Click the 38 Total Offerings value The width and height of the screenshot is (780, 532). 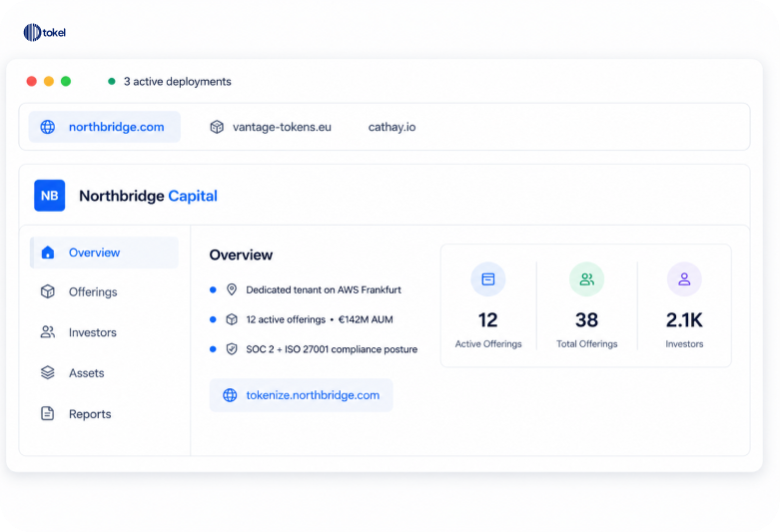(586, 319)
